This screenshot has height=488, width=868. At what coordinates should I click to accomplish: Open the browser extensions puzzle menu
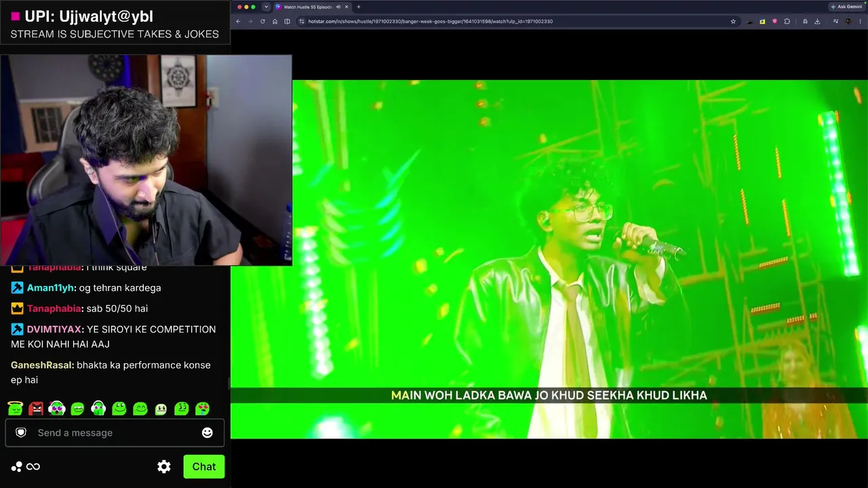click(x=787, y=21)
